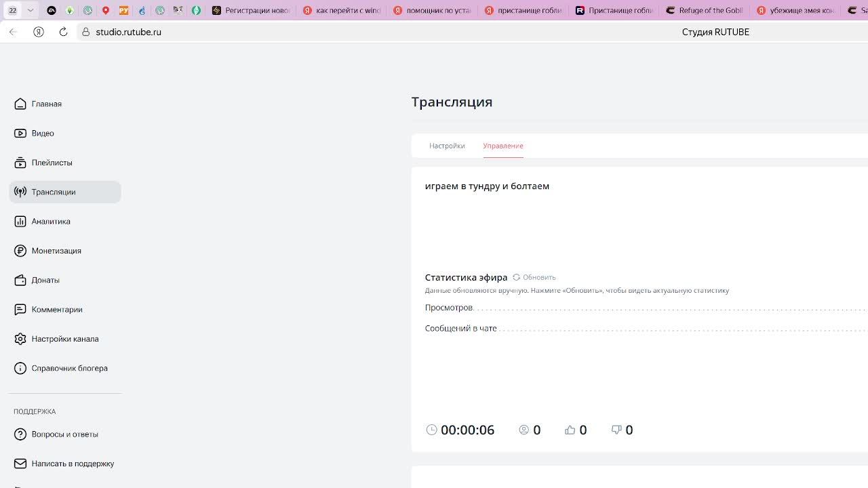The height and width of the screenshot is (488, 868).
Task: Click the Написать в поддержку envelope icon
Action: click(20, 464)
